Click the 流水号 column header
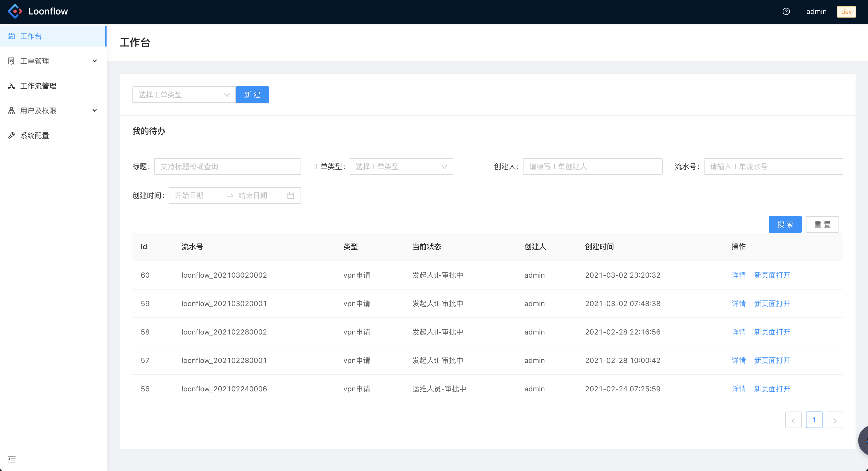 click(x=192, y=247)
